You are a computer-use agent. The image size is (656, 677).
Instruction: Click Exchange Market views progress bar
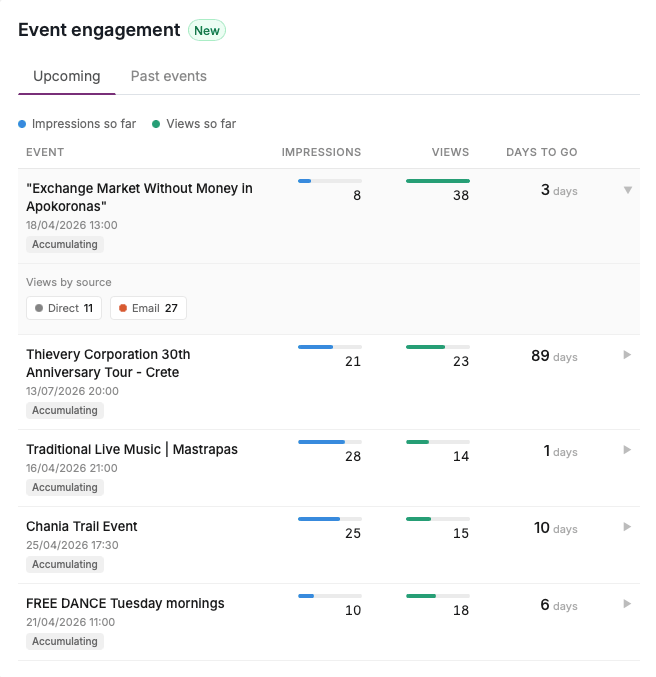click(x=437, y=181)
